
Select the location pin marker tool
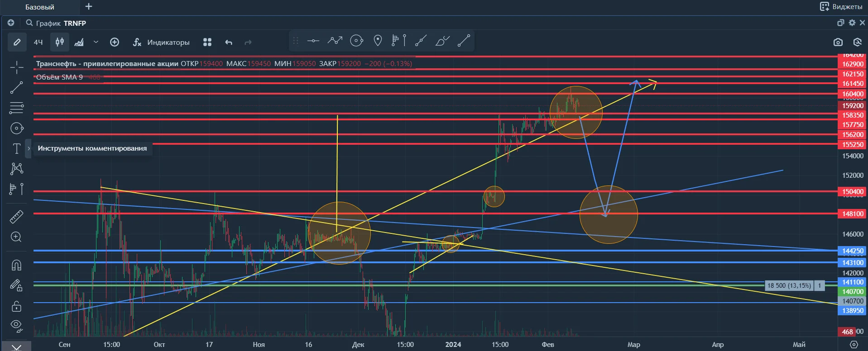[378, 41]
